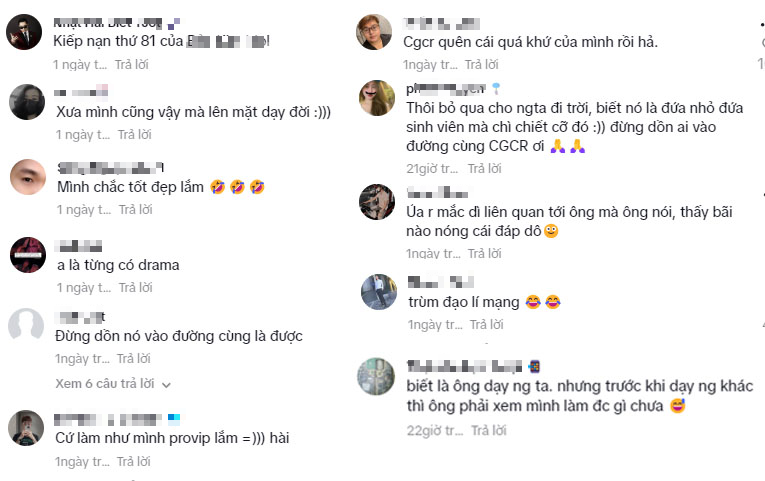
Task: Reply to 'a là từng có drama' comment
Action: pyautogui.click(x=136, y=288)
